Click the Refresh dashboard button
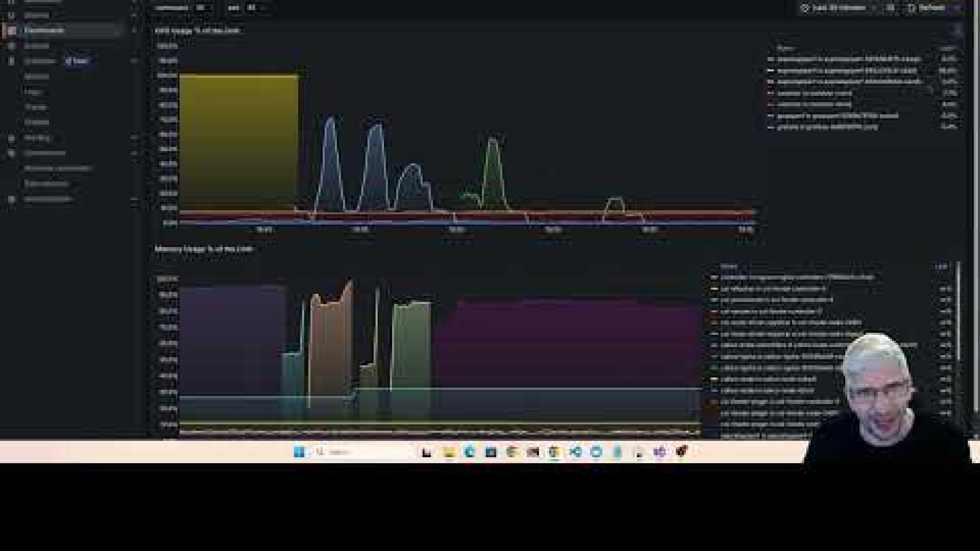The image size is (980, 551). coord(927,8)
